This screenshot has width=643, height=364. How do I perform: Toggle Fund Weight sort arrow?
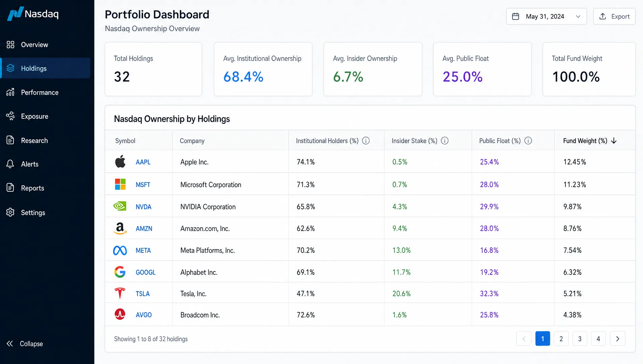pos(614,141)
